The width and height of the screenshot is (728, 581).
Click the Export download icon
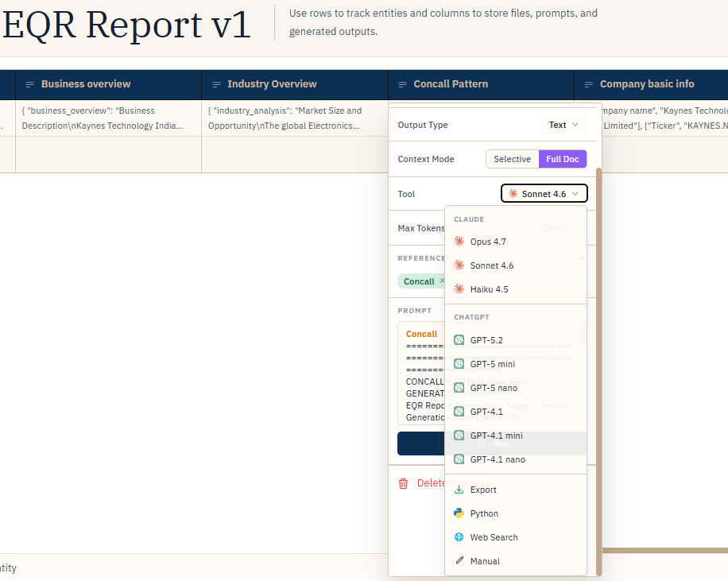(459, 490)
